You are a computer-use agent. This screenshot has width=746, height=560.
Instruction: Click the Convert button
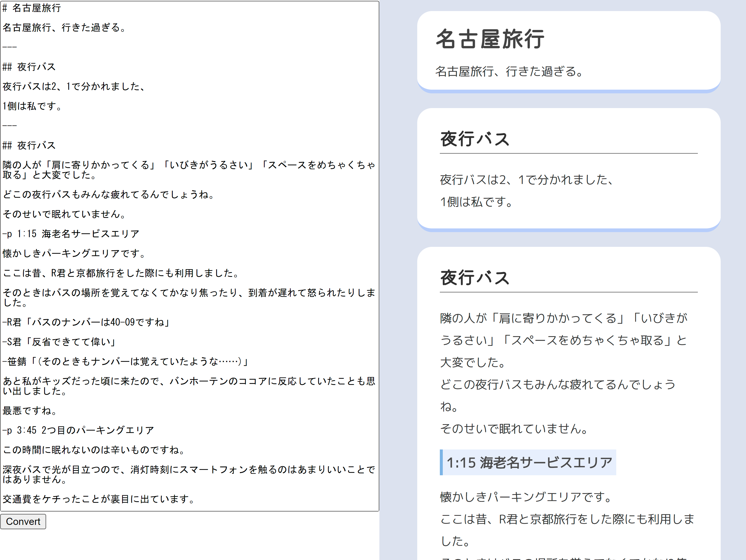pos(23,521)
